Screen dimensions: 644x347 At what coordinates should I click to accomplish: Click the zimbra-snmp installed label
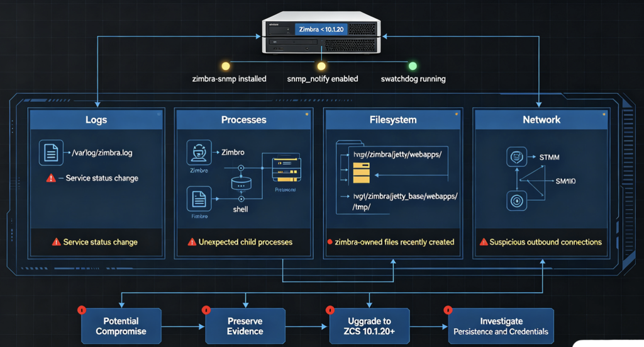click(x=229, y=79)
